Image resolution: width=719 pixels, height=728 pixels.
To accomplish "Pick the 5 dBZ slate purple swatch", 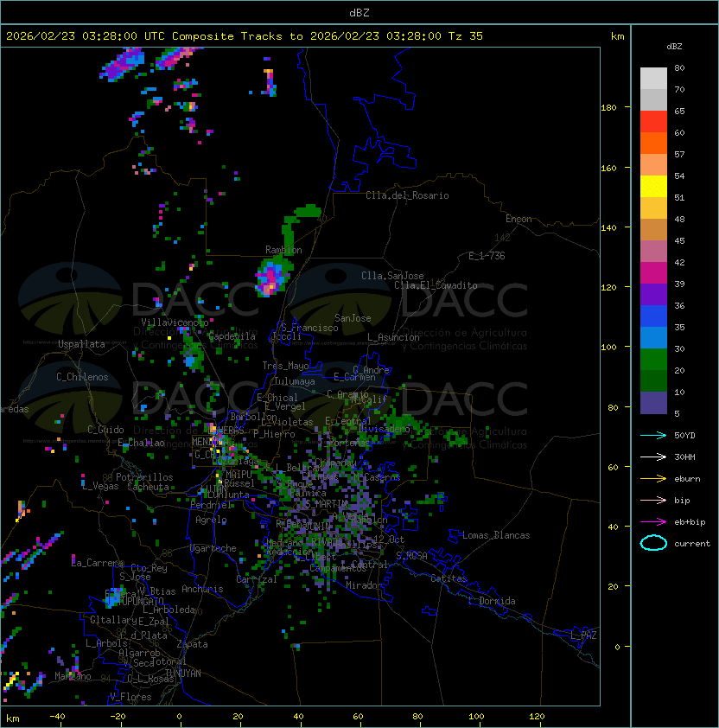I will coord(653,403).
